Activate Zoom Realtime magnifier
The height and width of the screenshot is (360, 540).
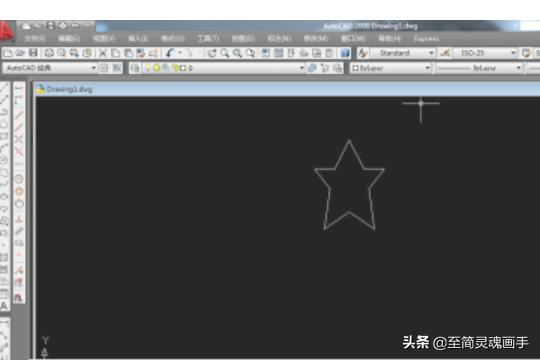[x=225, y=53]
